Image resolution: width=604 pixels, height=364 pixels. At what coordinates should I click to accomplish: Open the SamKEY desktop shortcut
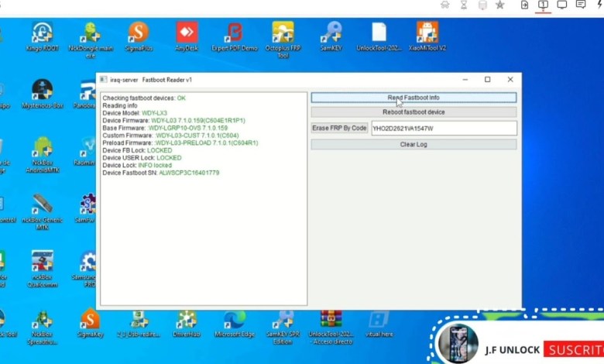(331, 33)
